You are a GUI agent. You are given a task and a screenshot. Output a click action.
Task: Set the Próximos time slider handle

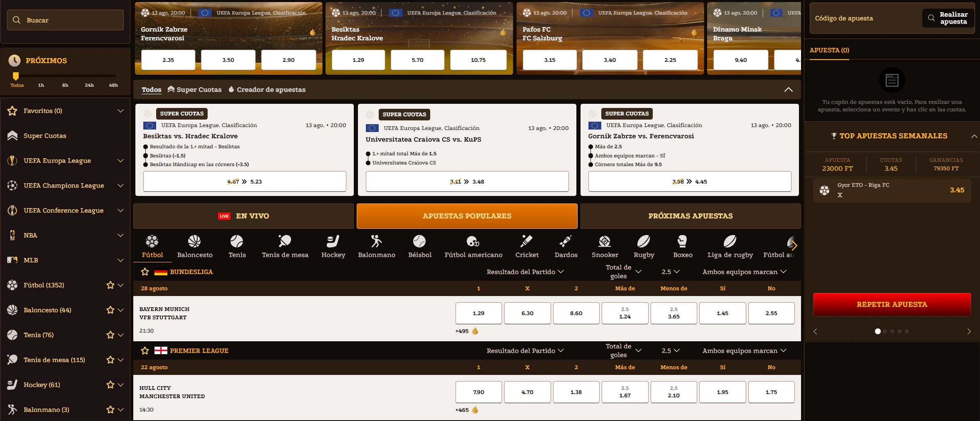click(x=16, y=76)
